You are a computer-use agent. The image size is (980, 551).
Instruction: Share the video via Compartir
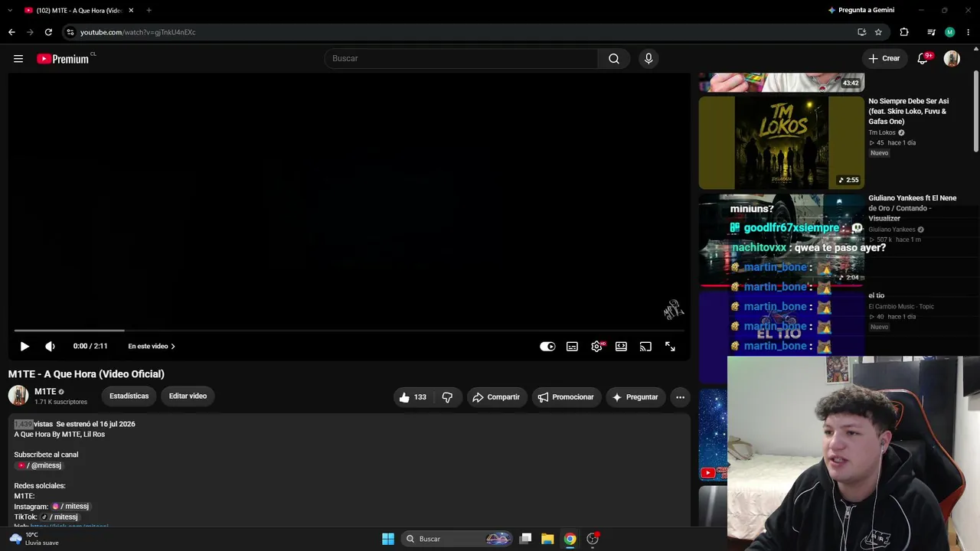tap(497, 397)
